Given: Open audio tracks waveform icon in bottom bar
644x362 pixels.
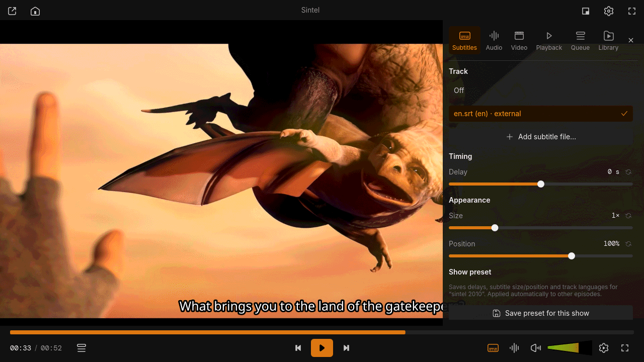Looking at the screenshot, I should pyautogui.click(x=514, y=348).
